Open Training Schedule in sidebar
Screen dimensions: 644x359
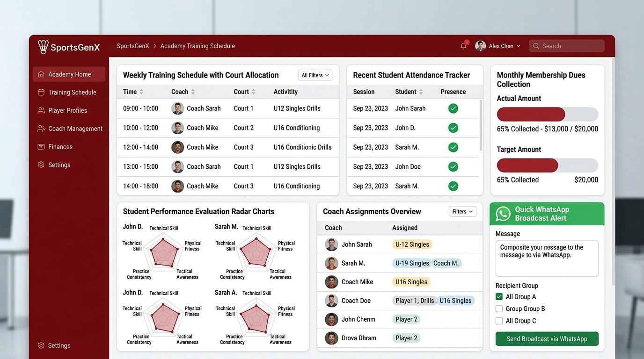pyautogui.click(x=69, y=93)
